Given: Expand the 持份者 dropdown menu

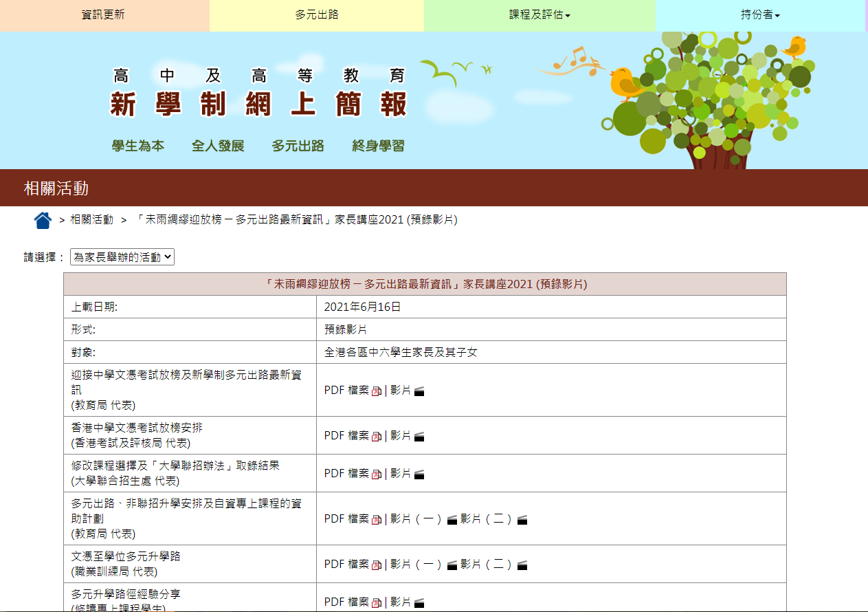Looking at the screenshot, I should [760, 15].
